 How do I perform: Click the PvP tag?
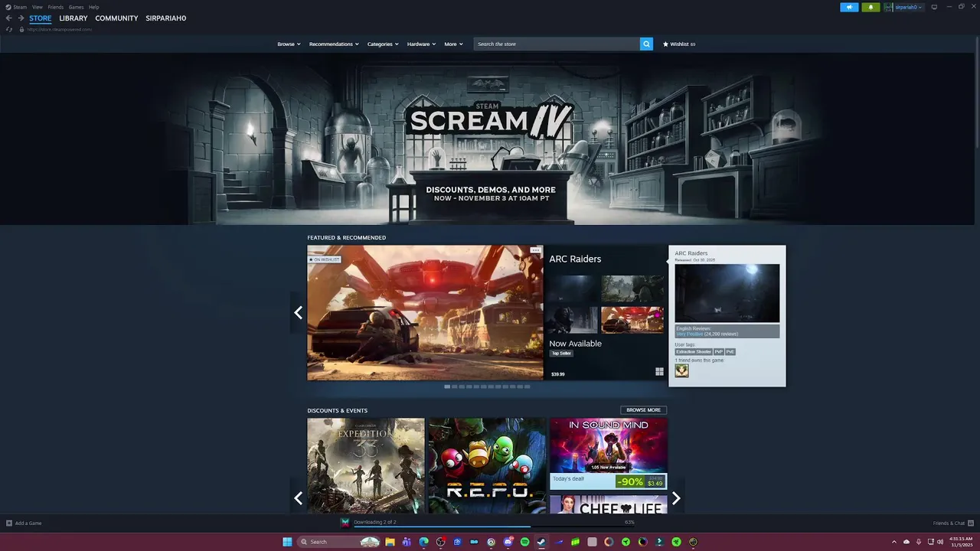719,352
